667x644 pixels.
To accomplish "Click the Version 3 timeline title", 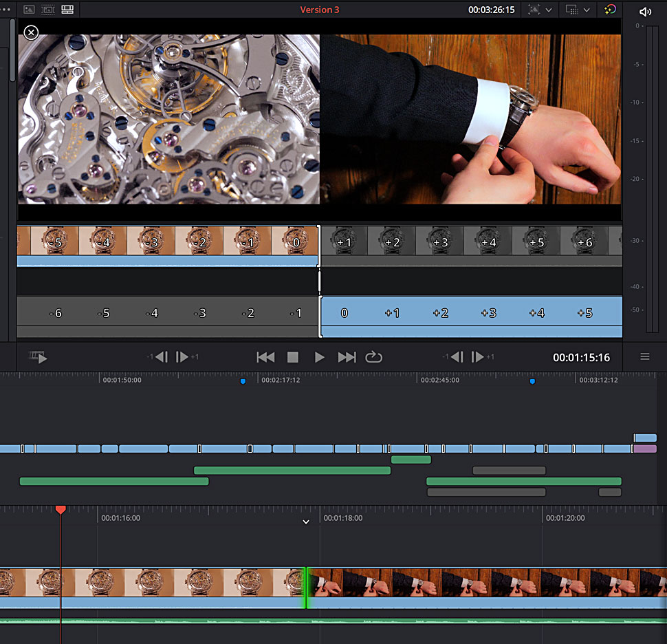I will coord(320,10).
